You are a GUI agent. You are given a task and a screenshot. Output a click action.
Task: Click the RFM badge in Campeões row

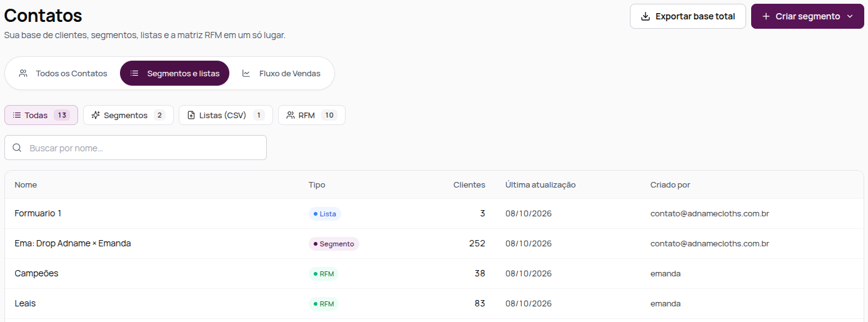[323, 274]
